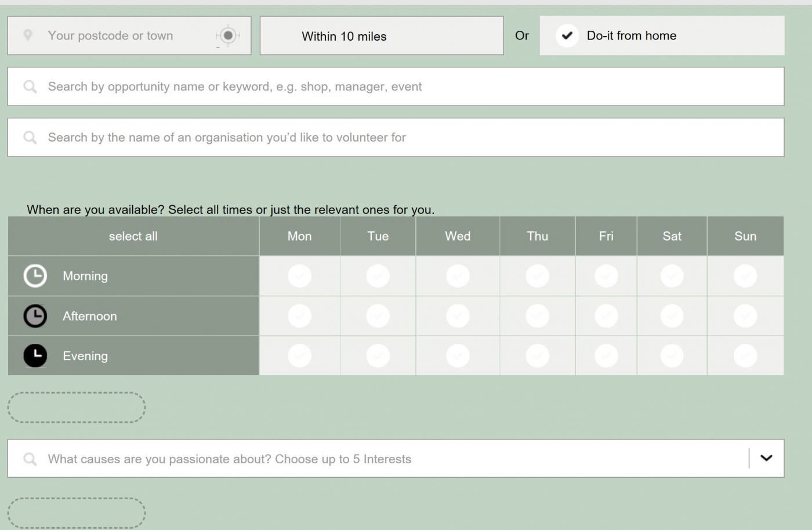Image resolution: width=812 pixels, height=530 pixels.
Task: Click the Afternoon clock icon
Action: click(x=35, y=316)
